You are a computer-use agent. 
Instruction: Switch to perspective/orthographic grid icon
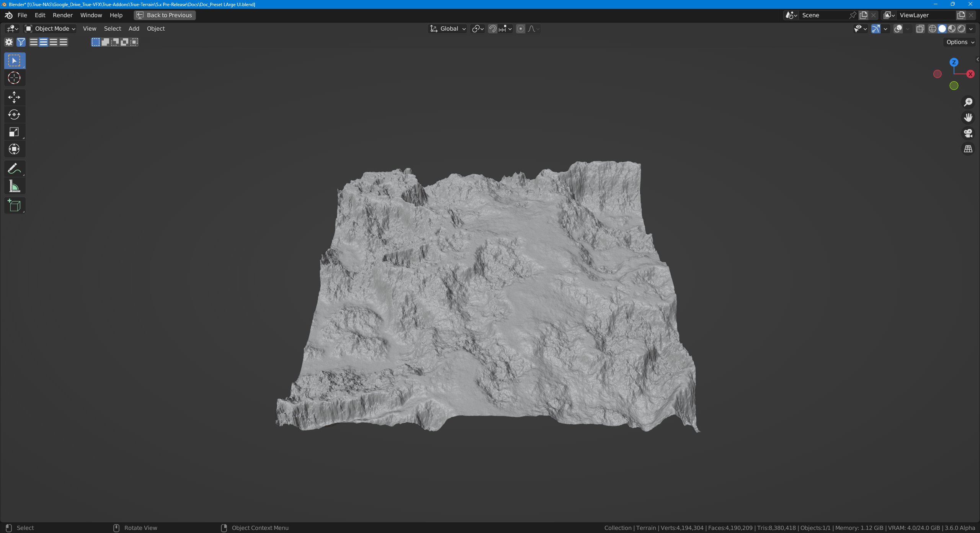click(x=968, y=149)
